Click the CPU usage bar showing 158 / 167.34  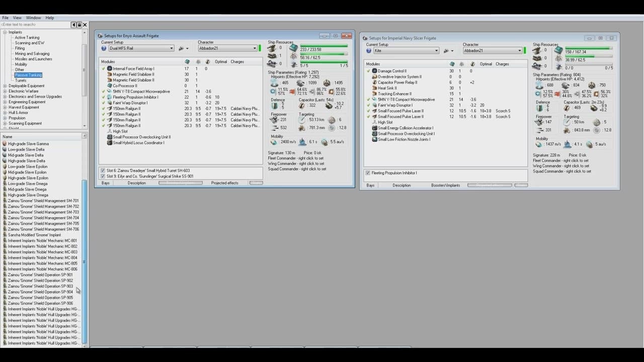589,48
